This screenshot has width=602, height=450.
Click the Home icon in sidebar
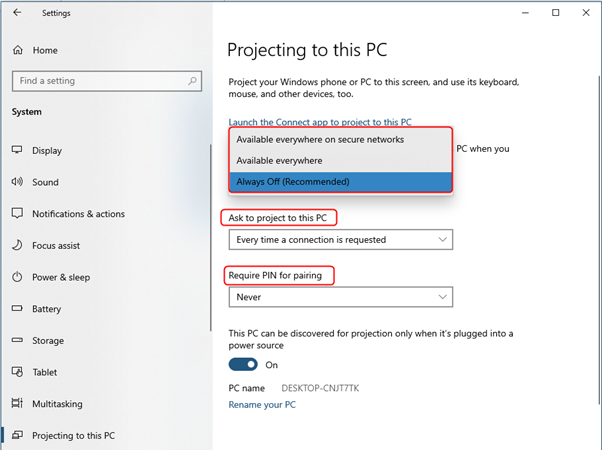click(x=17, y=50)
